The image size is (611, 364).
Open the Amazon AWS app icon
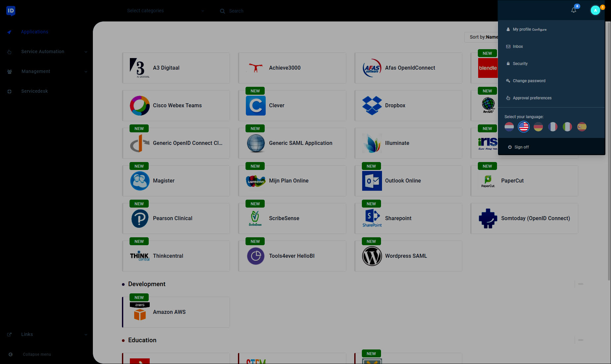(140, 312)
